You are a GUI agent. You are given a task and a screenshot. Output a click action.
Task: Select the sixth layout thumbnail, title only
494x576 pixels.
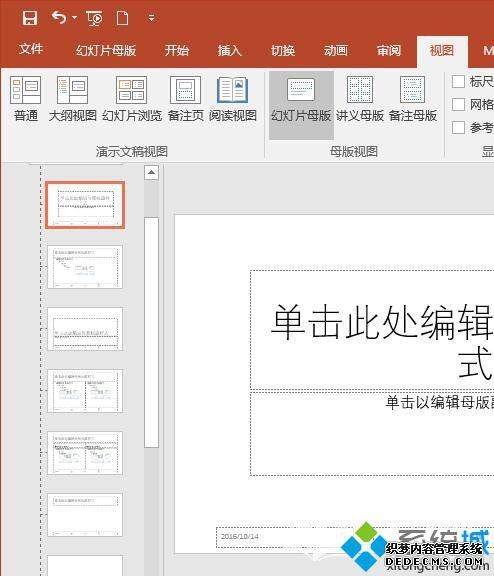point(85,515)
